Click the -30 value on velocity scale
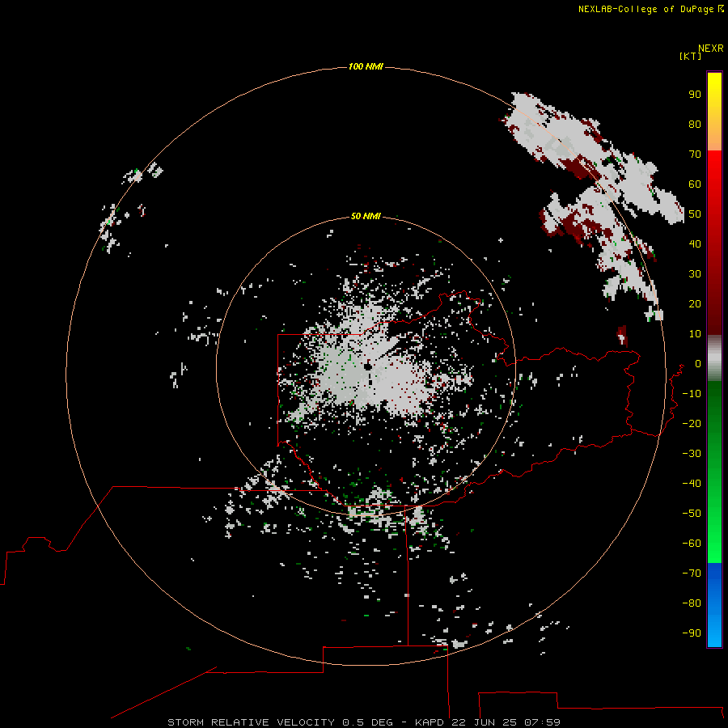The height and width of the screenshot is (728, 728). (692, 454)
